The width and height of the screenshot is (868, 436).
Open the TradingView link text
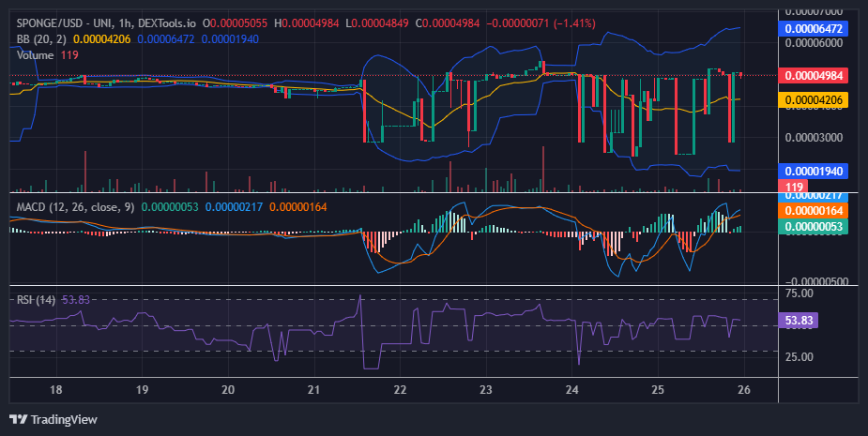(x=64, y=419)
